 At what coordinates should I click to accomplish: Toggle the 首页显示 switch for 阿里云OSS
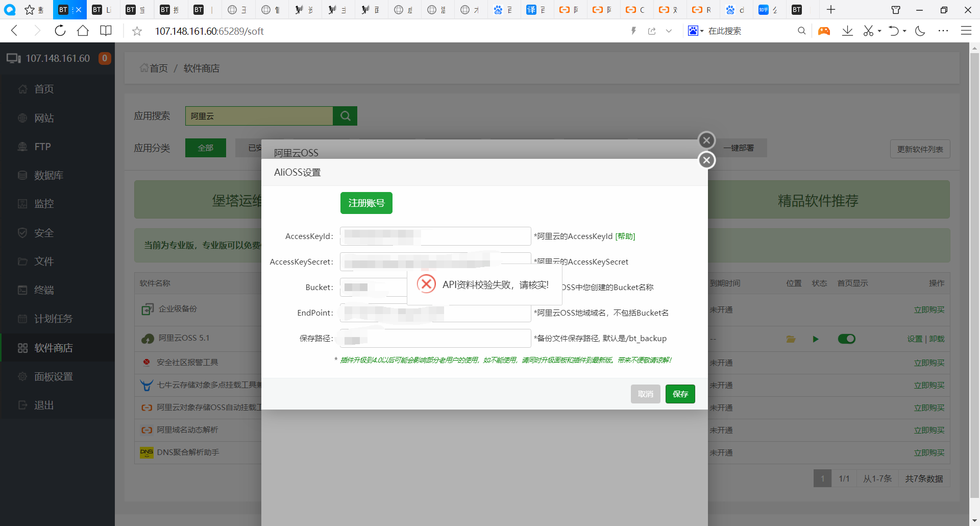(x=846, y=339)
